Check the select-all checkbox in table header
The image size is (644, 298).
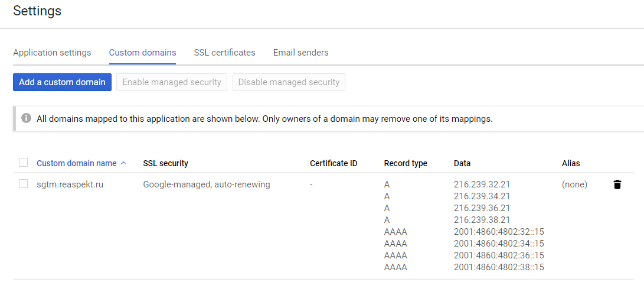click(24, 163)
